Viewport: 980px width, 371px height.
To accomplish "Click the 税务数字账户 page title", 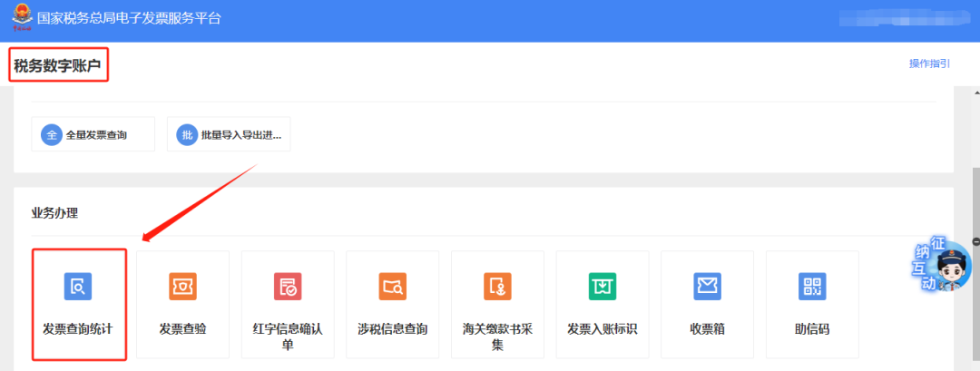I will pyautogui.click(x=57, y=65).
